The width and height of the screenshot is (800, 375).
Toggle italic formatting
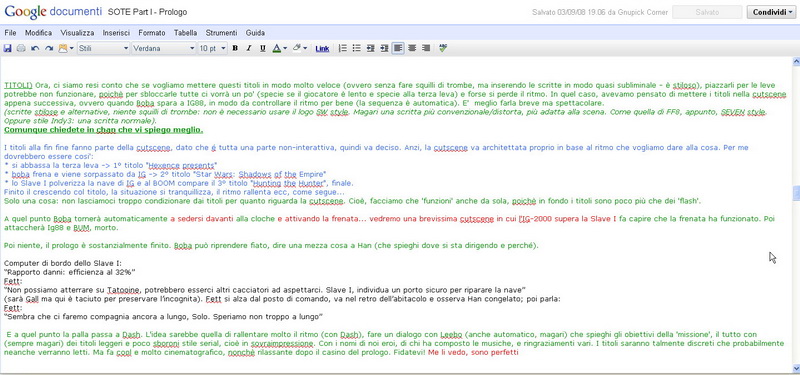coord(248,48)
